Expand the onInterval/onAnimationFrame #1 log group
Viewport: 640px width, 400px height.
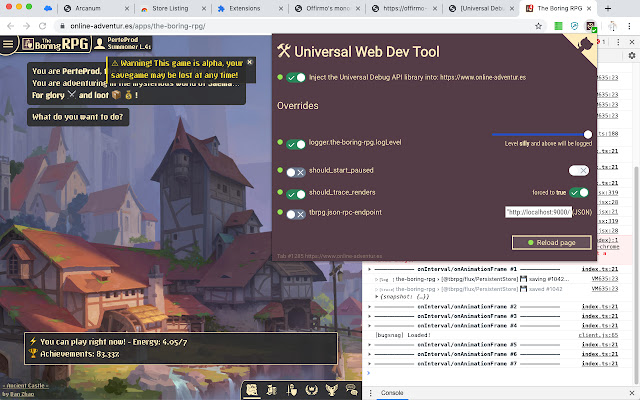369,269
